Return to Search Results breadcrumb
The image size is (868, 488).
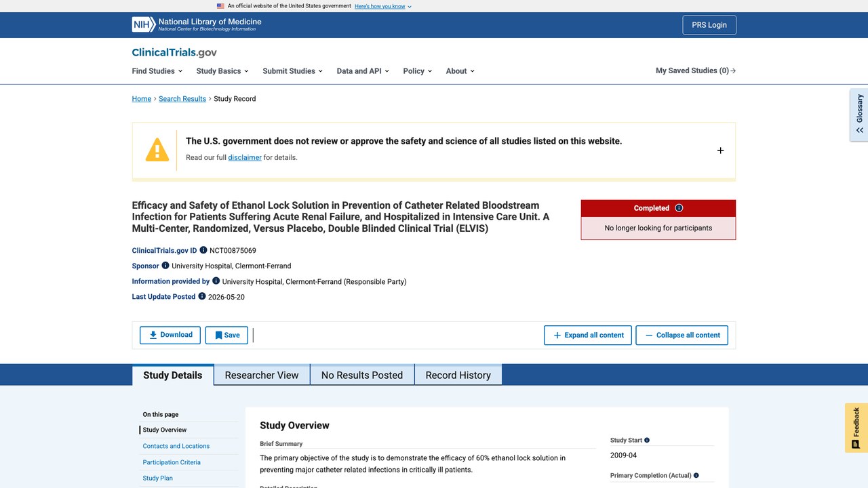[x=182, y=99]
